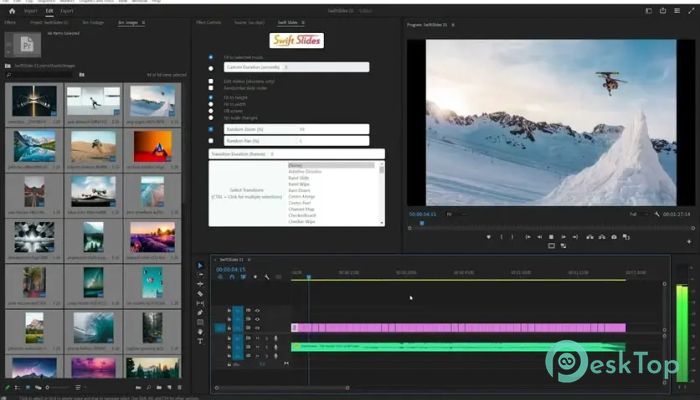
Task: Toggle the second video track eye visibility
Action: click(257, 319)
